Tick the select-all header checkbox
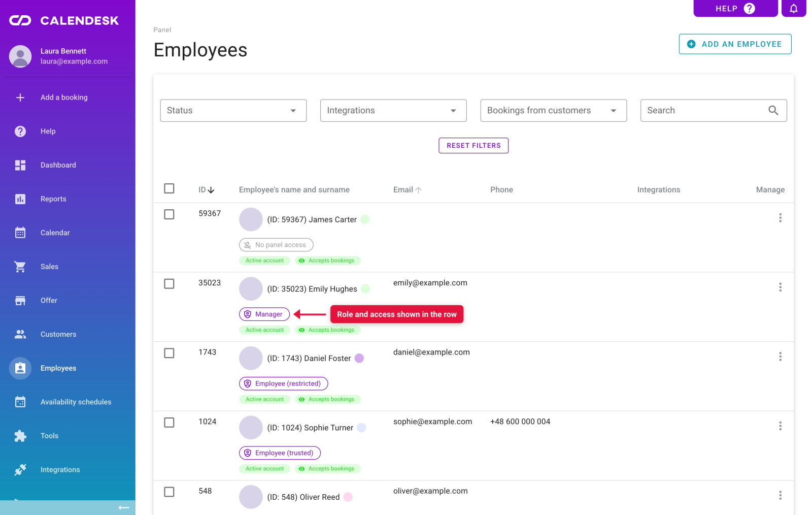The width and height of the screenshot is (812, 515). [170, 188]
